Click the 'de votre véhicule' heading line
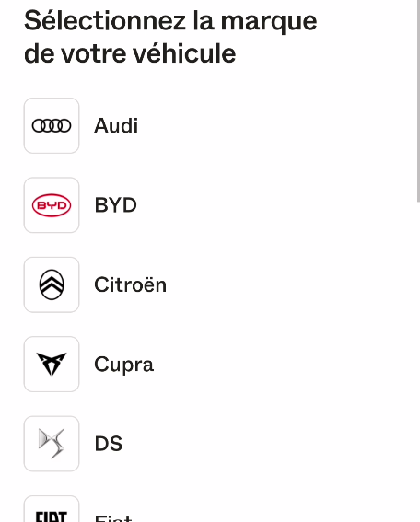Image resolution: width=420 pixels, height=522 pixels. (x=130, y=53)
